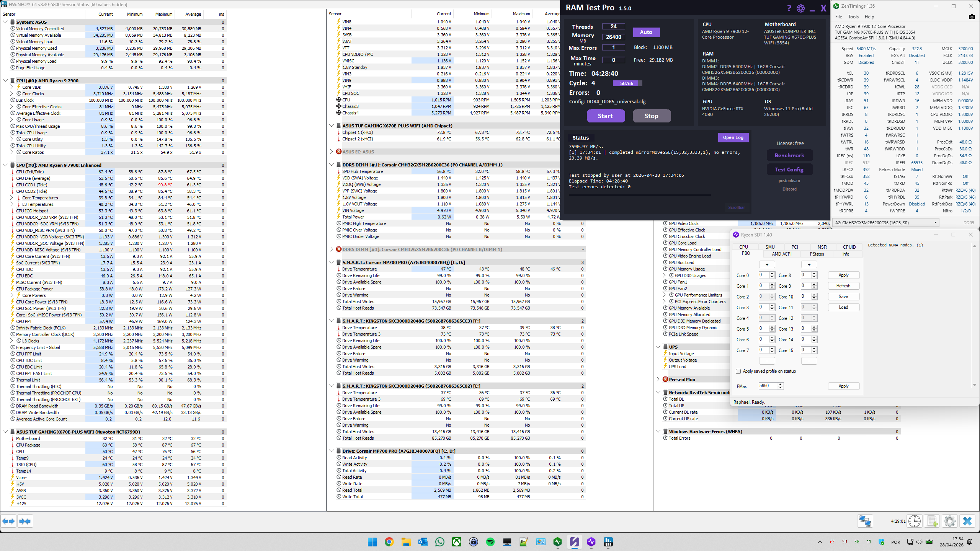Start HWiNFO logging via the sheet-plus icon
Viewport: 980px width, 551px height.
(x=932, y=521)
